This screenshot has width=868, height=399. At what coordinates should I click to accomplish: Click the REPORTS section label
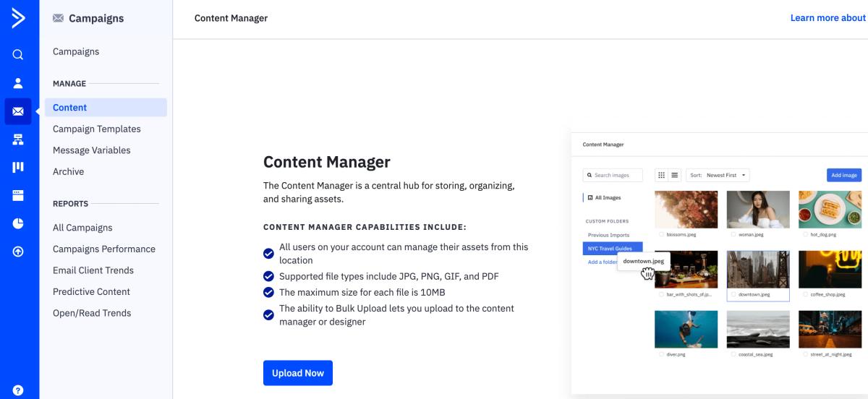70,204
